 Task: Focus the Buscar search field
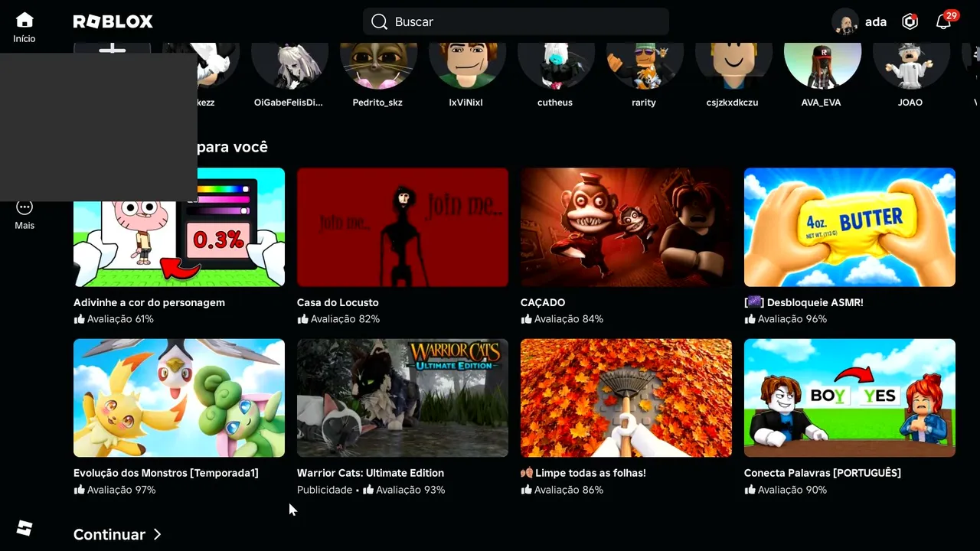point(516,21)
